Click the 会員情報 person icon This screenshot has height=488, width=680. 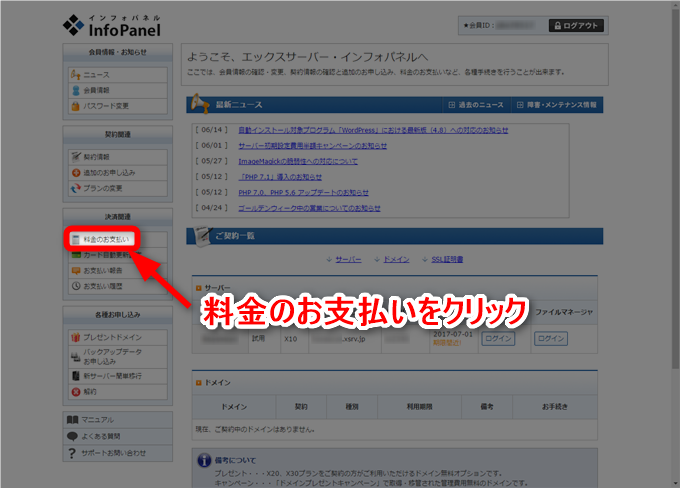[76, 90]
